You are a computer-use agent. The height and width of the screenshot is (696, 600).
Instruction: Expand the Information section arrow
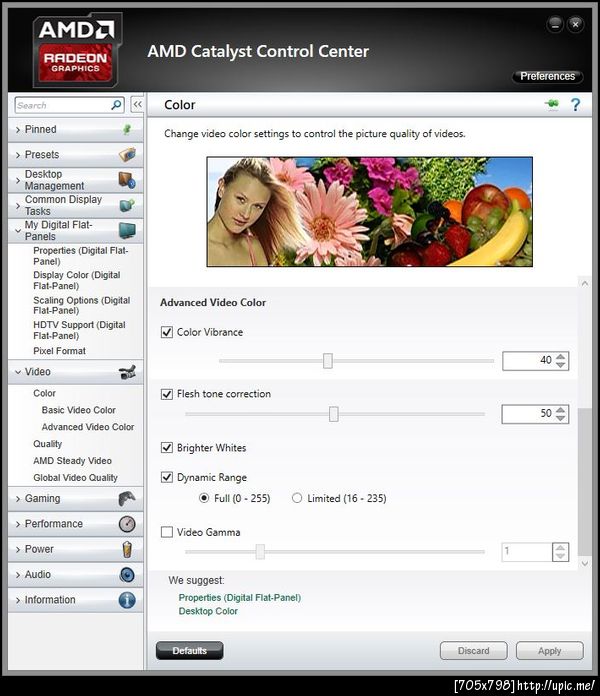pos(18,600)
